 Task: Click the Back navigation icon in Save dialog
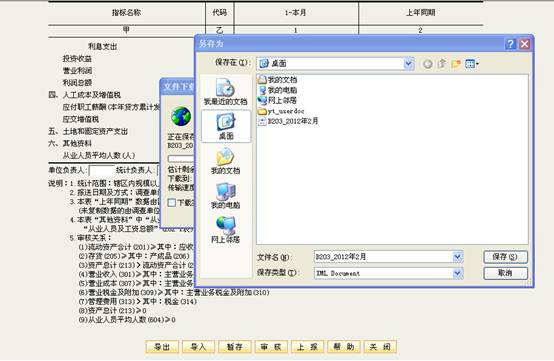[428, 64]
